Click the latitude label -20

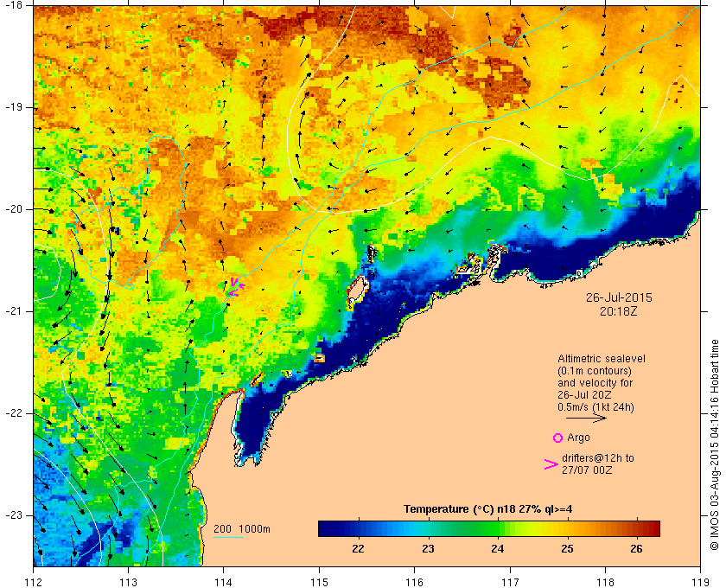pos(13,209)
